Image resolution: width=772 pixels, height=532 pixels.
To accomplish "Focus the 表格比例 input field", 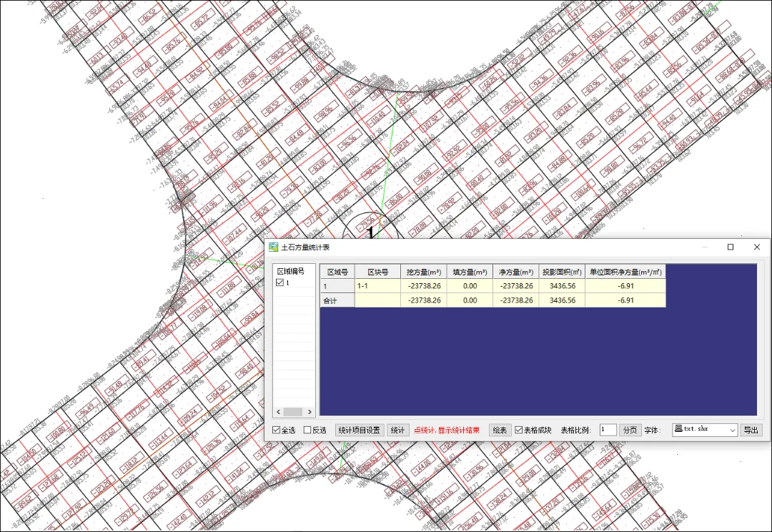I will (608, 430).
